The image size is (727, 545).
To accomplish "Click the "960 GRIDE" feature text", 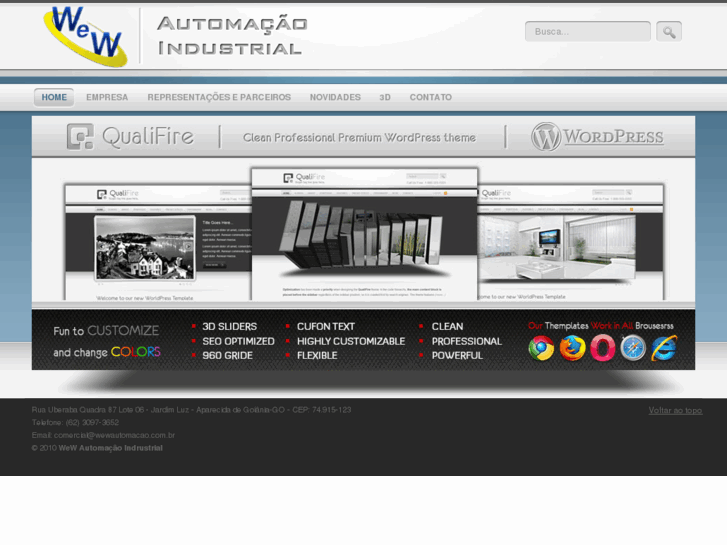I will (x=227, y=356).
